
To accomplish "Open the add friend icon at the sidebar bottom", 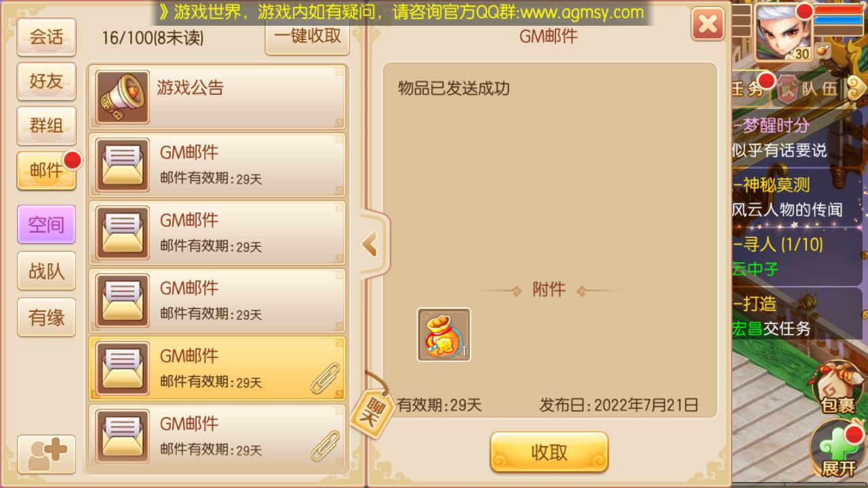I will (x=46, y=453).
